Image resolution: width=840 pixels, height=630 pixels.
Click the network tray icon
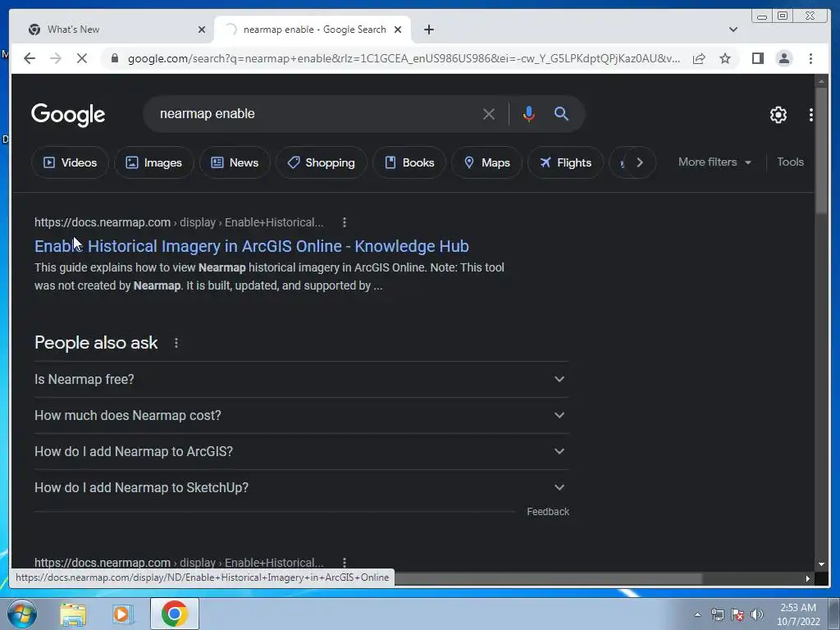point(717,614)
